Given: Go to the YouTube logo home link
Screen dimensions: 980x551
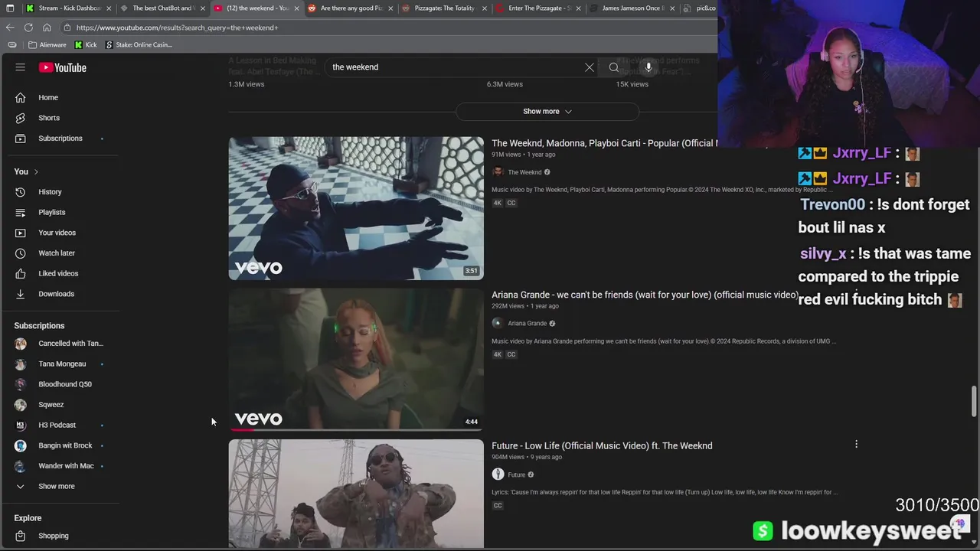Looking at the screenshot, I should 63,67.
